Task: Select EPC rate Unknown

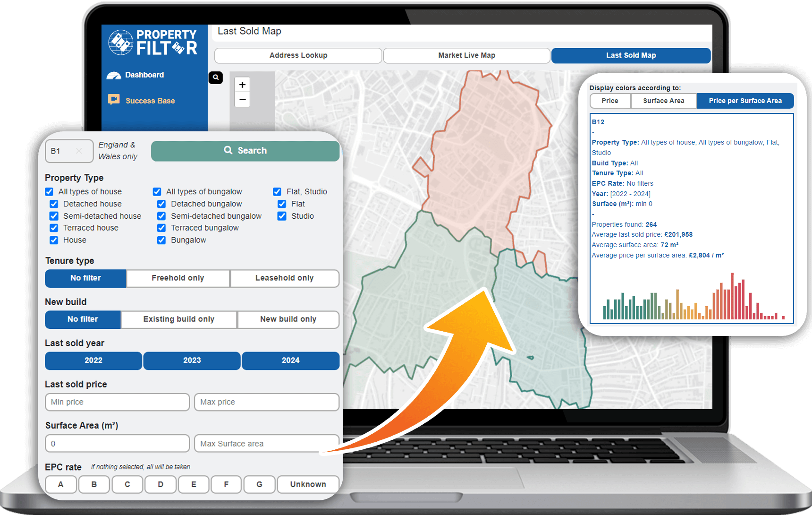Action: (308, 484)
